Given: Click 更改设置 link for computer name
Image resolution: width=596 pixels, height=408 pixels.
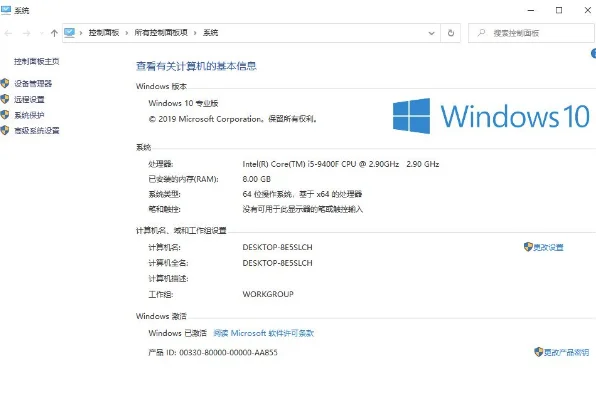Looking at the screenshot, I should (548, 247).
